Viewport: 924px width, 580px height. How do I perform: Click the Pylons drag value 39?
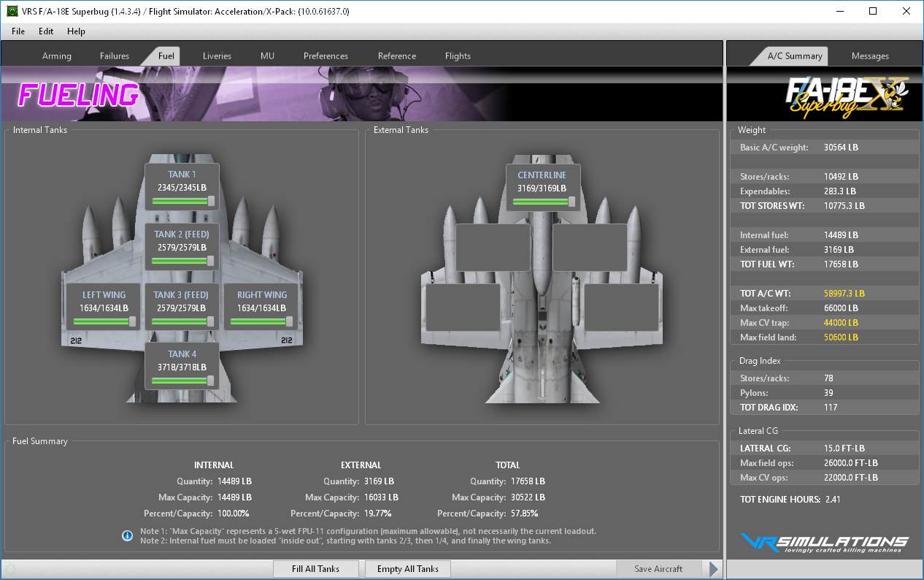tap(828, 393)
